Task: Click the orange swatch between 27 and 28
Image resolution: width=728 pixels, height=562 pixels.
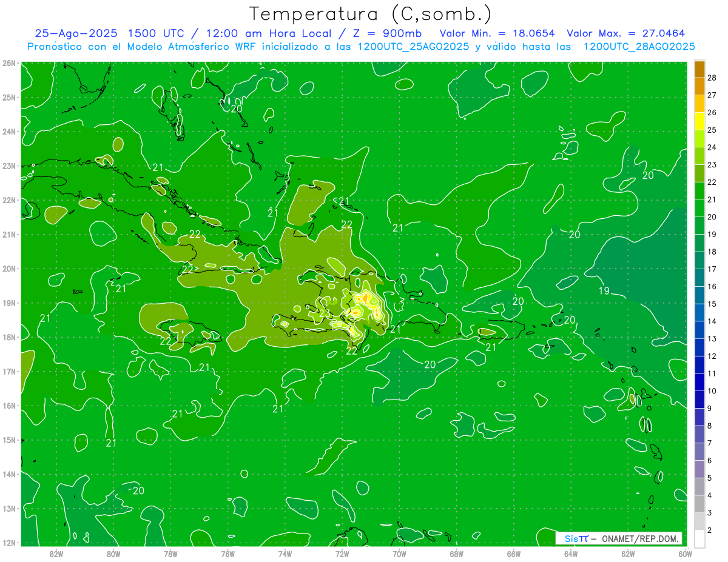Action: point(699,86)
